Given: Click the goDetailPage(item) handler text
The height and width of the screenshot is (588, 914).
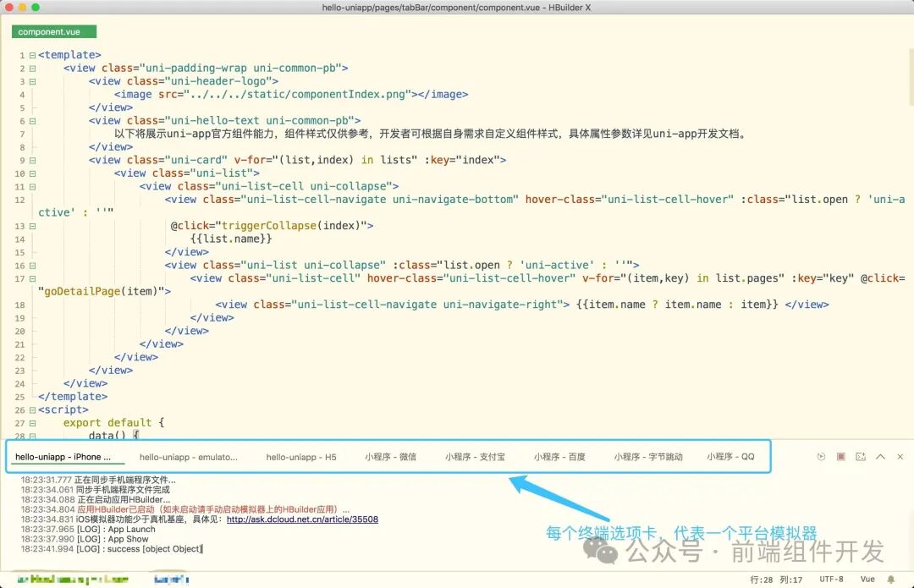Looking at the screenshot, I should (x=102, y=291).
